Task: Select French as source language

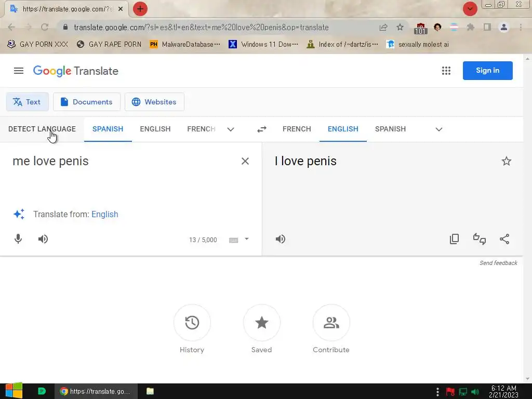Action: (x=201, y=129)
